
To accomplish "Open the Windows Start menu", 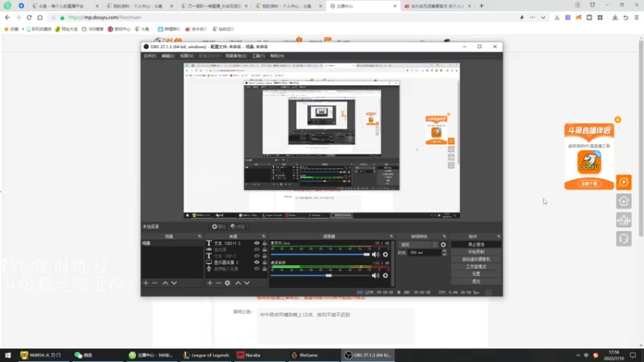I will [8, 356].
